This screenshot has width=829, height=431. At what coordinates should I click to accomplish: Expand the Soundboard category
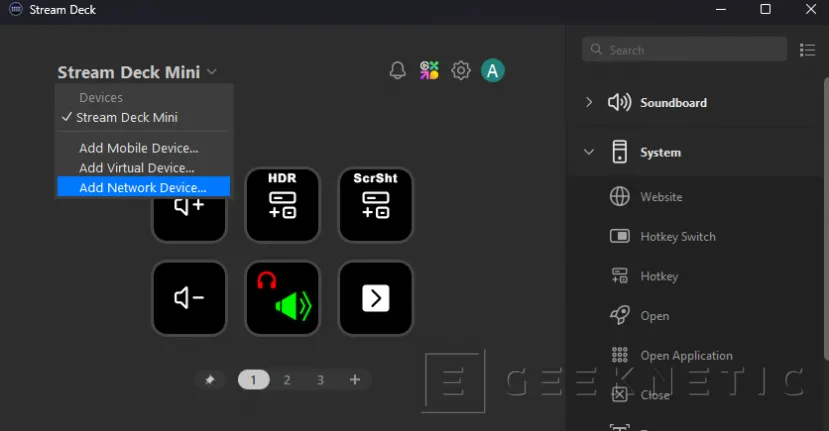pyautogui.click(x=589, y=102)
